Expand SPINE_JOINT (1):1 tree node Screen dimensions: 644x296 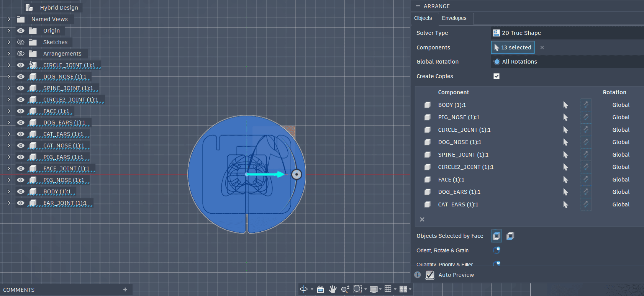pos(9,88)
